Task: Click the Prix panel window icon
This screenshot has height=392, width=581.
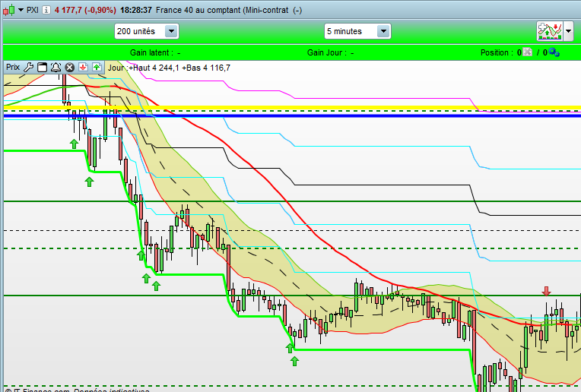Action: (43, 67)
